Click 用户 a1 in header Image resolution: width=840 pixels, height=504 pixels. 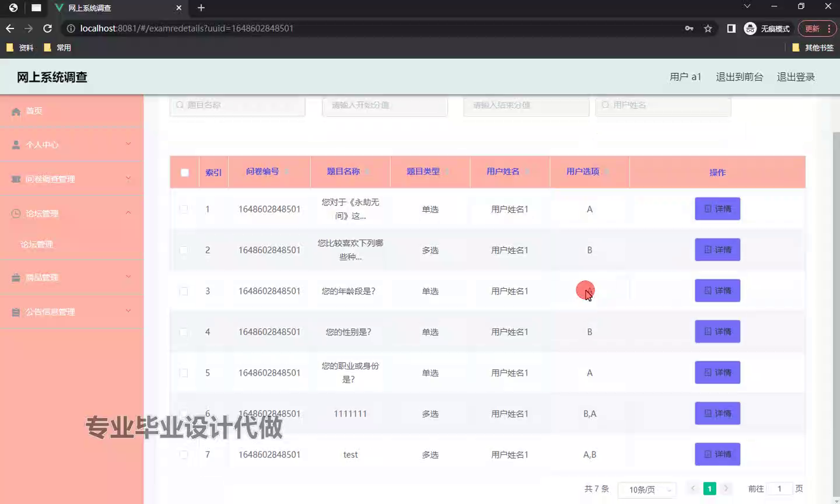pos(685,77)
